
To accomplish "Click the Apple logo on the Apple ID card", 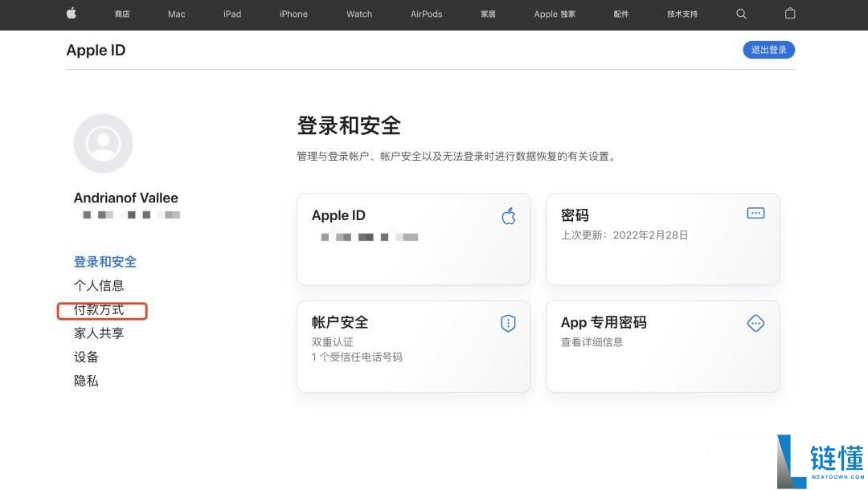I will point(508,215).
